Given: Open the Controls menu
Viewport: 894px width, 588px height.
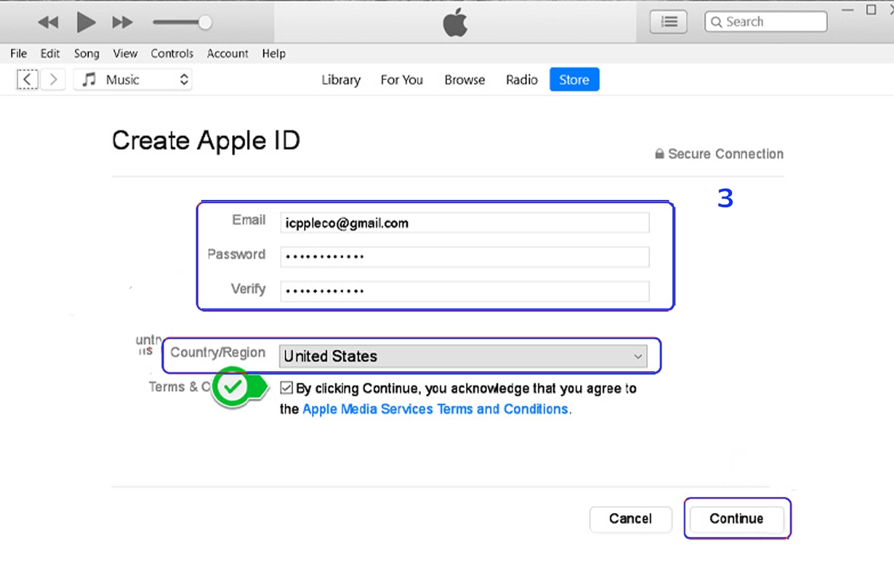Looking at the screenshot, I should (172, 54).
